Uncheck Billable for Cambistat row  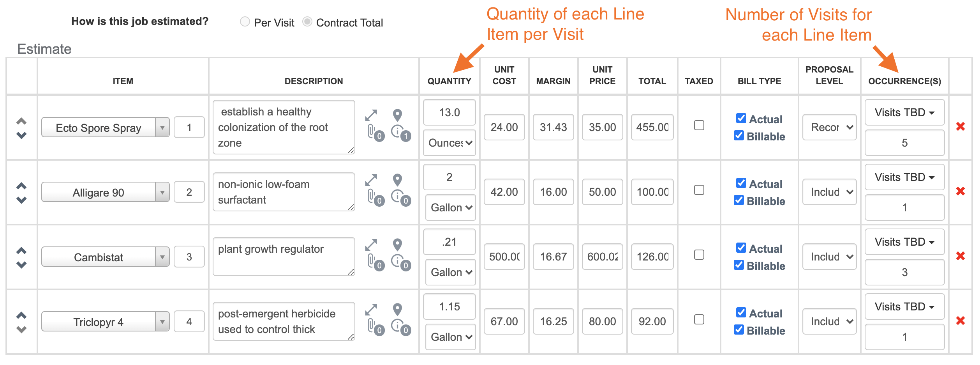click(x=739, y=265)
